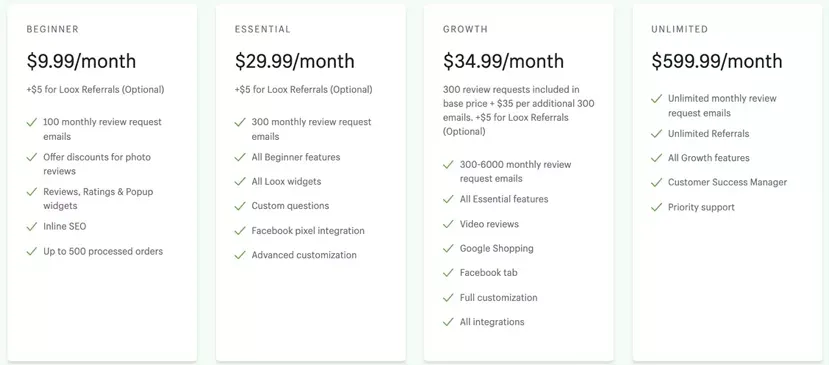Click the Advanced customization feature text
This screenshot has height=366, width=830.
pyautogui.click(x=304, y=255)
